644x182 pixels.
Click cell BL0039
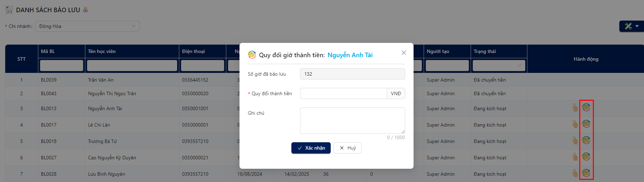49,80
